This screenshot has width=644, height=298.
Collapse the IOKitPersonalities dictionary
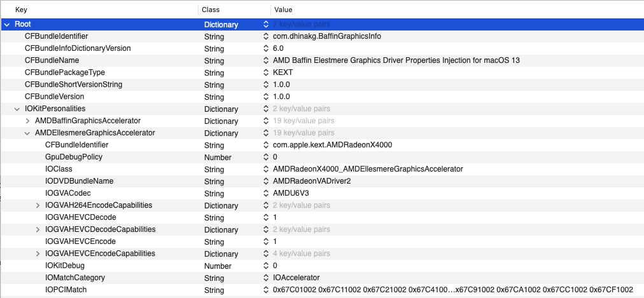[x=17, y=109]
